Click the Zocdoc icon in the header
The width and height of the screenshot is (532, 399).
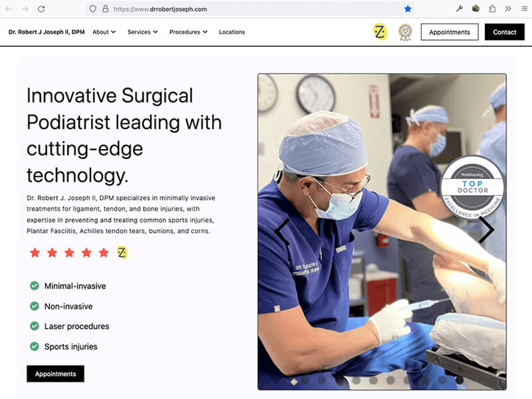click(380, 32)
